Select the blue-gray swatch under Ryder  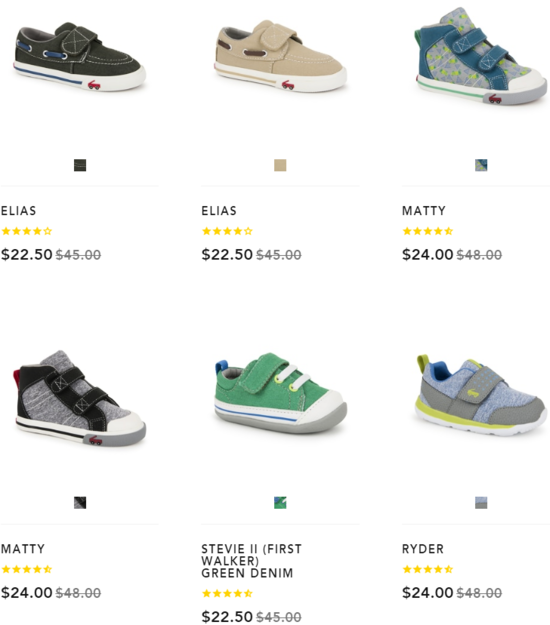[481, 503]
